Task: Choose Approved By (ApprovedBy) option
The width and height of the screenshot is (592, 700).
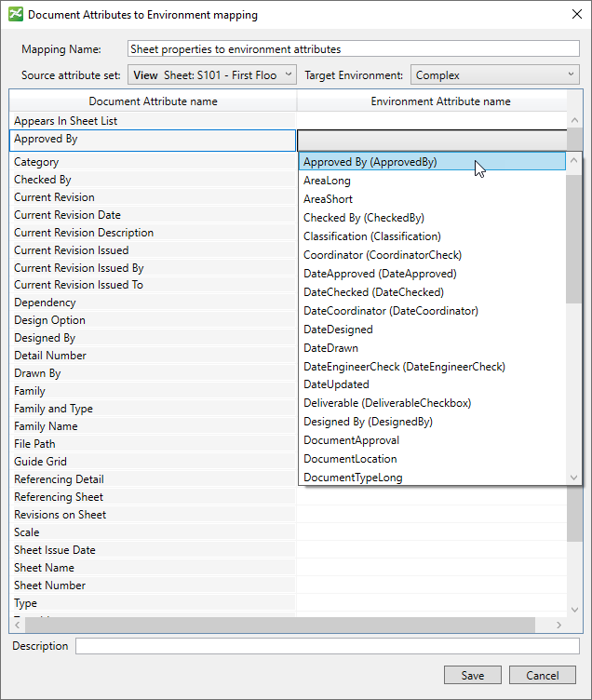Action: click(x=432, y=162)
